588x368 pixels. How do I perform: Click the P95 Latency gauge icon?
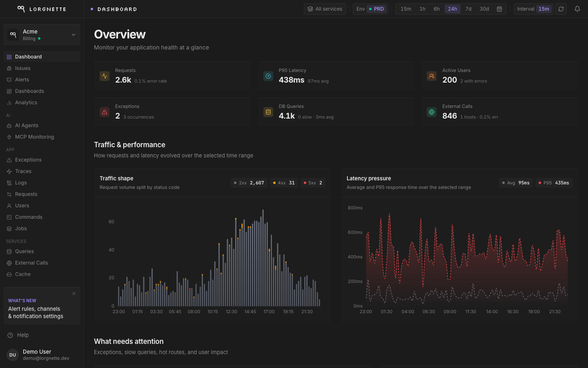(x=268, y=76)
